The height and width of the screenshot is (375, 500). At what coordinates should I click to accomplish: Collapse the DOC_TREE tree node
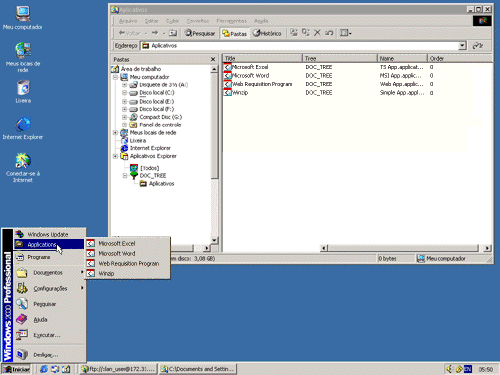click(125, 176)
